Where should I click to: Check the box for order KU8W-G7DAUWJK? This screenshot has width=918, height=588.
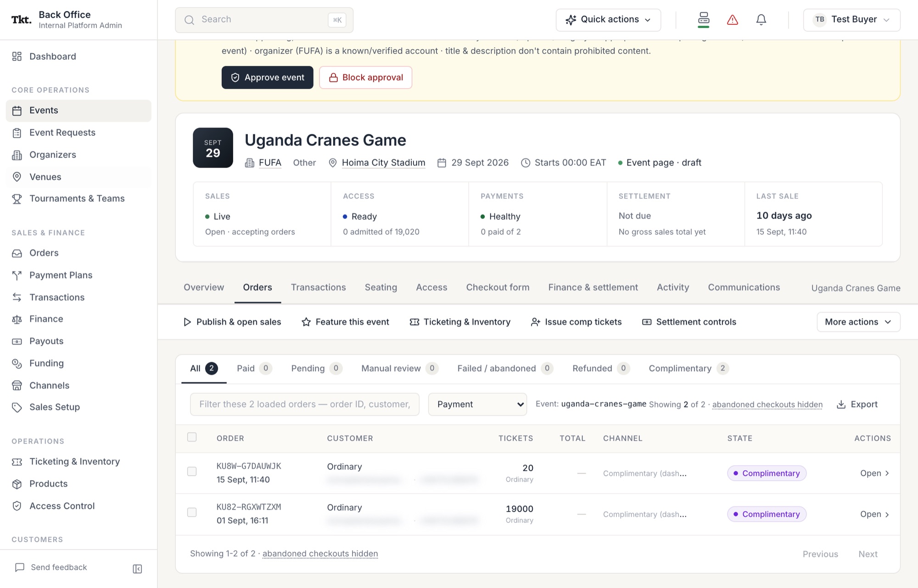(192, 471)
